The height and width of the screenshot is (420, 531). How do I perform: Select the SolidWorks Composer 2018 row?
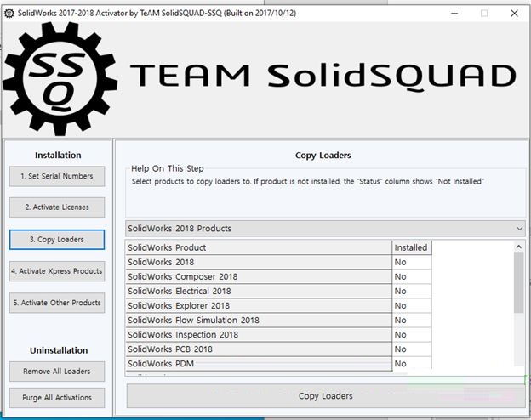click(278, 276)
